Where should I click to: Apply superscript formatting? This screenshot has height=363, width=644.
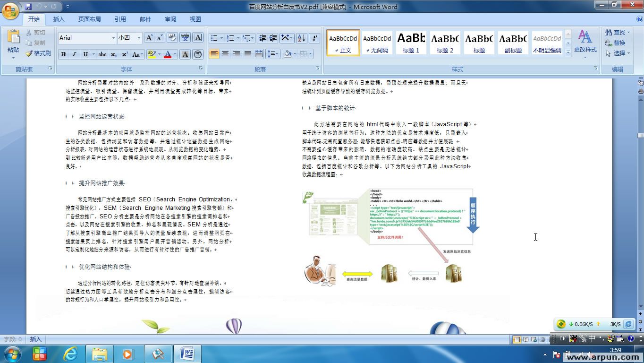pos(125,54)
